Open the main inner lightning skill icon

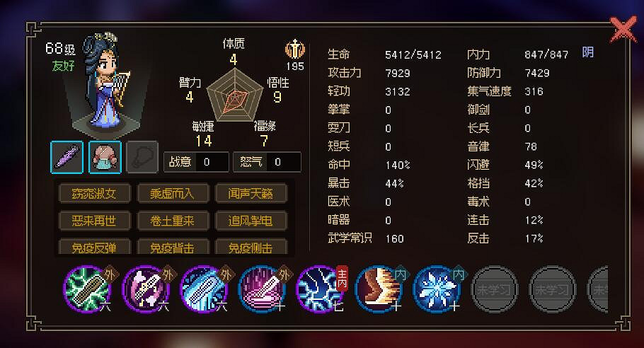320,289
